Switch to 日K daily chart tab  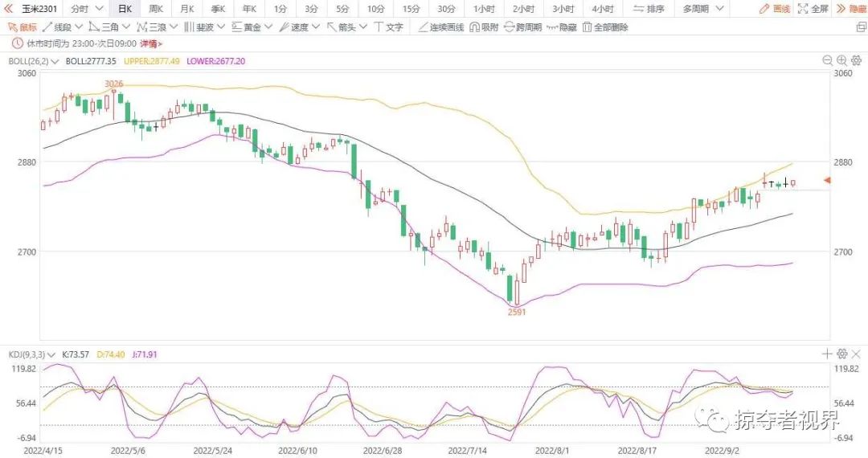(125, 9)
